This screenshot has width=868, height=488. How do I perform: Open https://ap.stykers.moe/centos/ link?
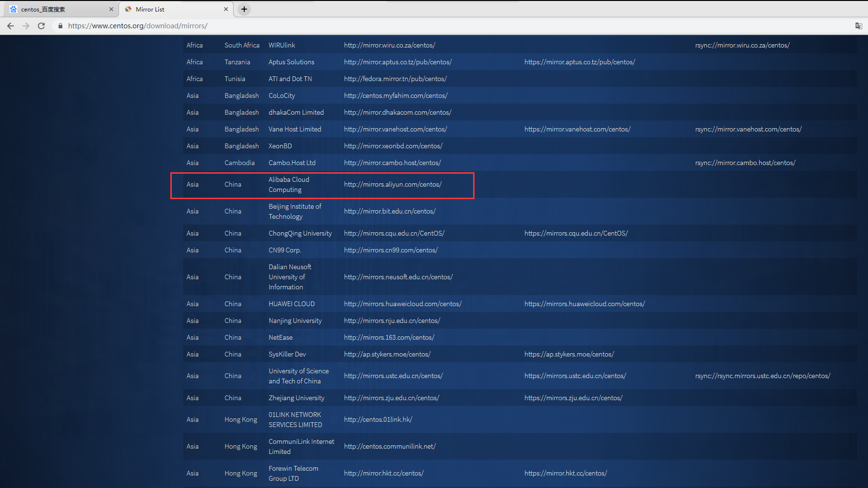tap(569, 354)
